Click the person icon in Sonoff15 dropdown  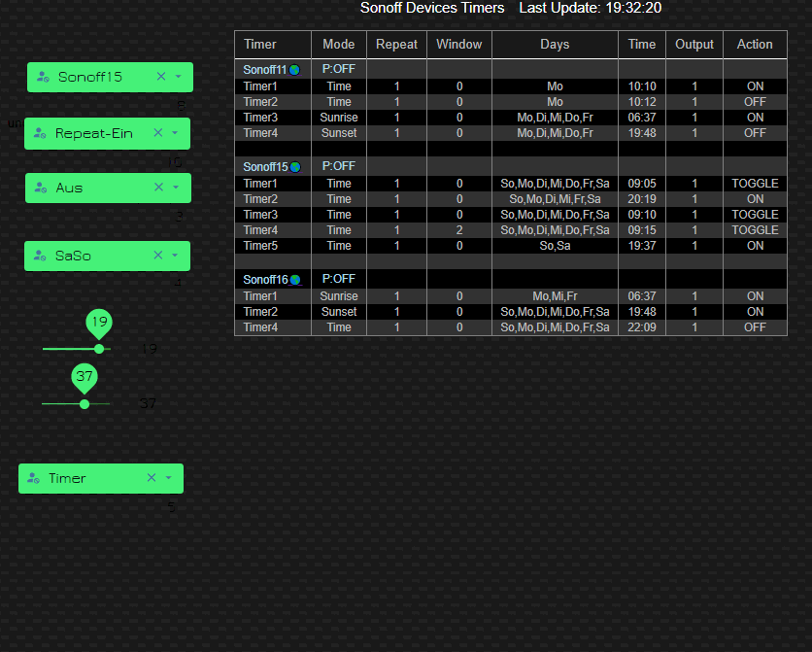[43, 77]
